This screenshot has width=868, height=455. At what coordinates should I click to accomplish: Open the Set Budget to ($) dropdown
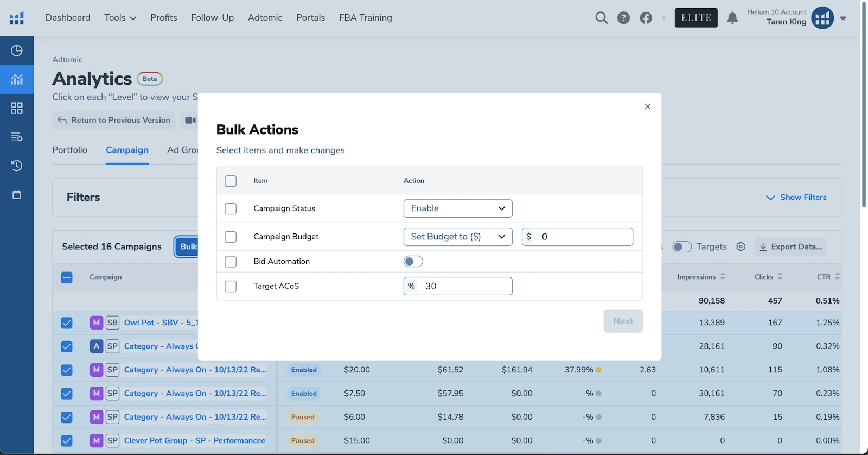pos(458,237)
